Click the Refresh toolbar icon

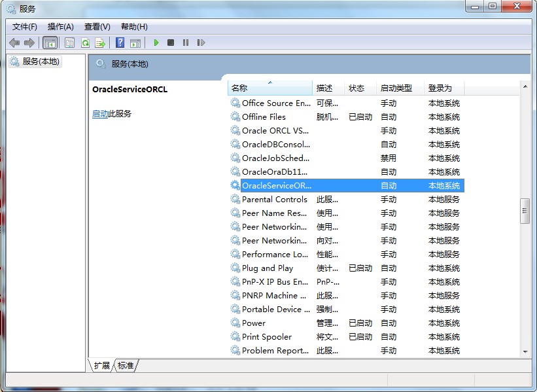point(85,43)
